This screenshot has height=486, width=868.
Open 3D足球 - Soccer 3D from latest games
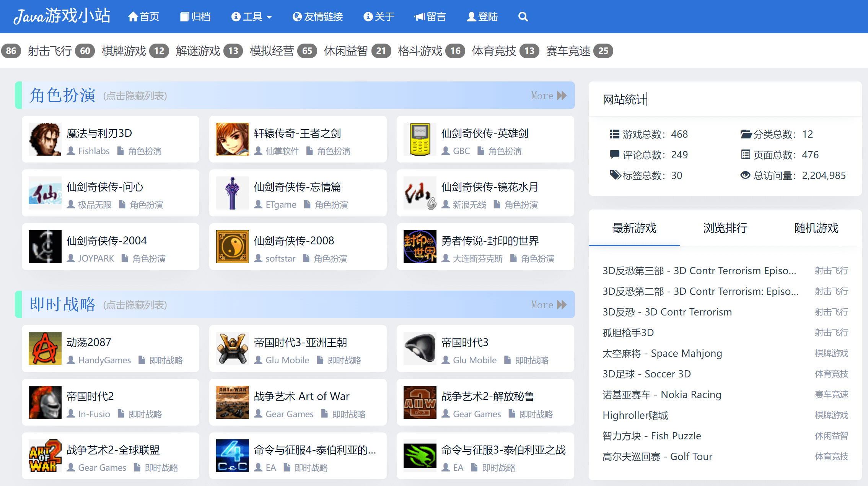click(647, 374)
